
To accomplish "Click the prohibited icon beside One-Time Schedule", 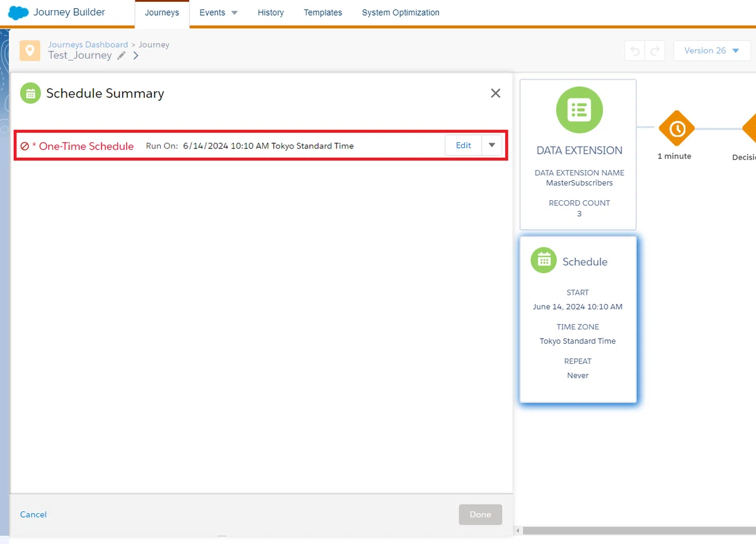I will [25, 146].
